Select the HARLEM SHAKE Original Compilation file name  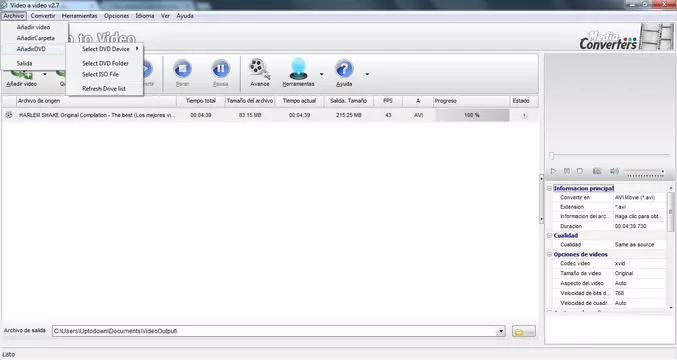pos(97,115)
